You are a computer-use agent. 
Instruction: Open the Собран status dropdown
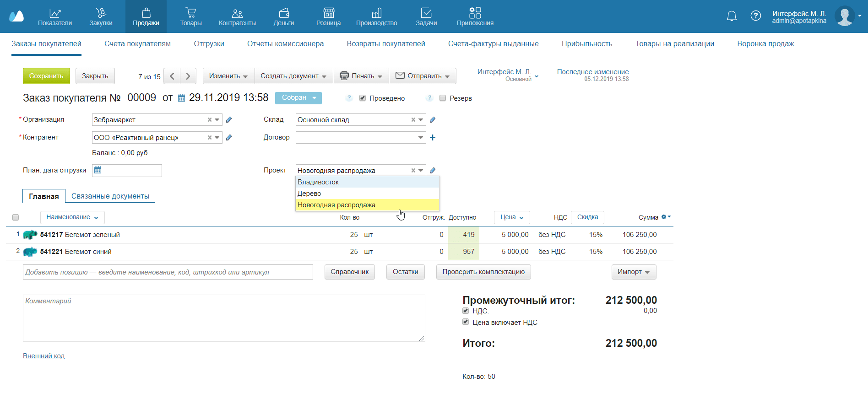pyautogui.click(x=298, y=98)
